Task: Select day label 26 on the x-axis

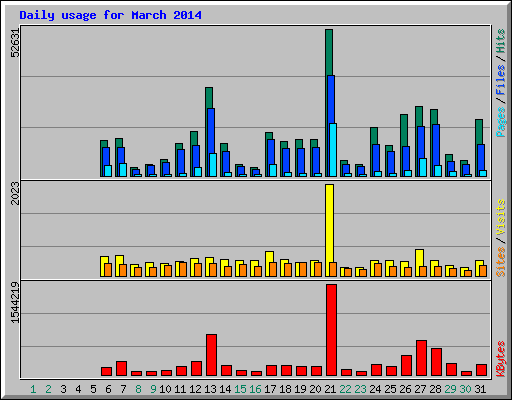Action: (405, 389)
